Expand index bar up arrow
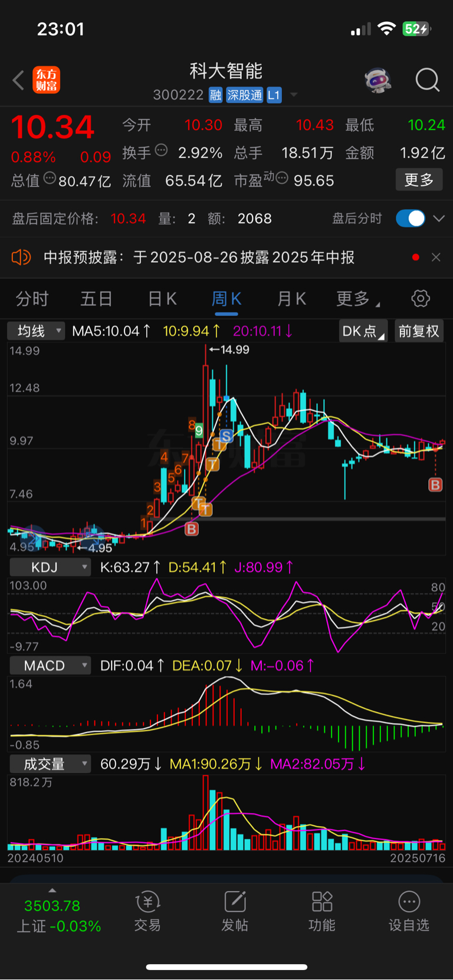This screenshot has width=453, height=980. (x=52, y=890)
